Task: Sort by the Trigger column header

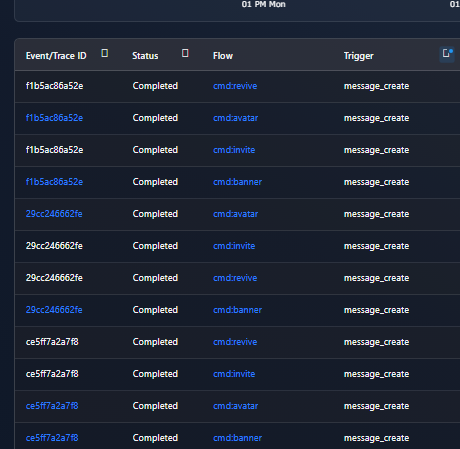Action: click(x=359, y=56)
